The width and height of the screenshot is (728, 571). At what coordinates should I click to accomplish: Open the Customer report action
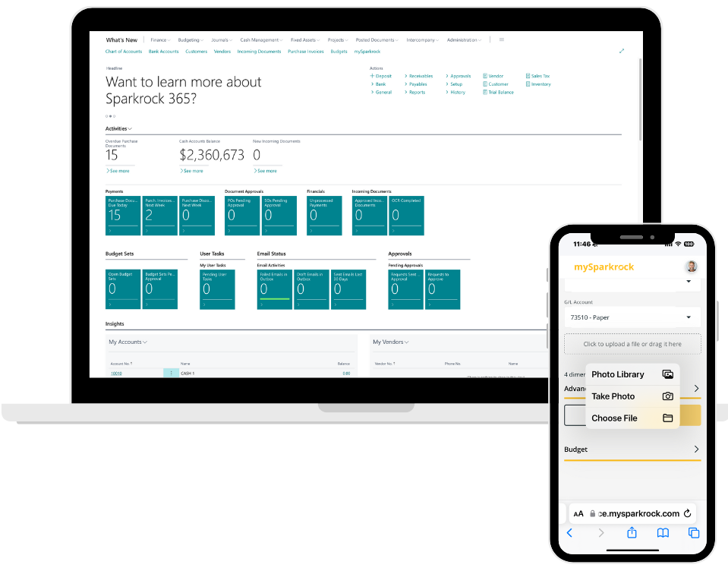click(x=496, y=84)
